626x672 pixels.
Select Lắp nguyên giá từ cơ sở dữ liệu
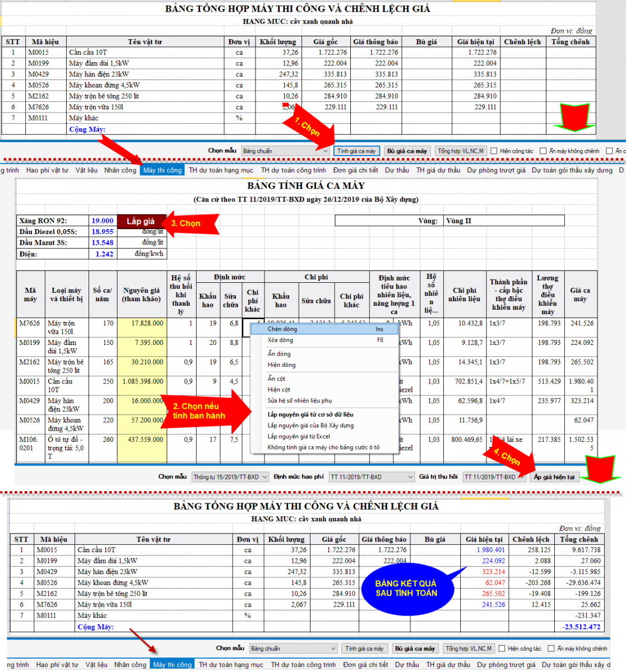click(310, 414)
